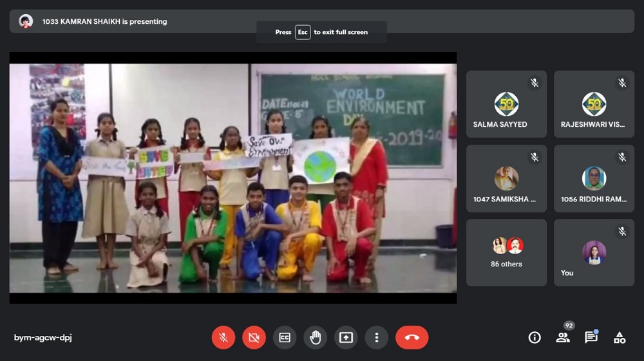Click the meeting code bym-agcw-dpj
Image resolution: width=644 pixels, height=361 pixels.
pyautogui.click(x=43, y=338)
